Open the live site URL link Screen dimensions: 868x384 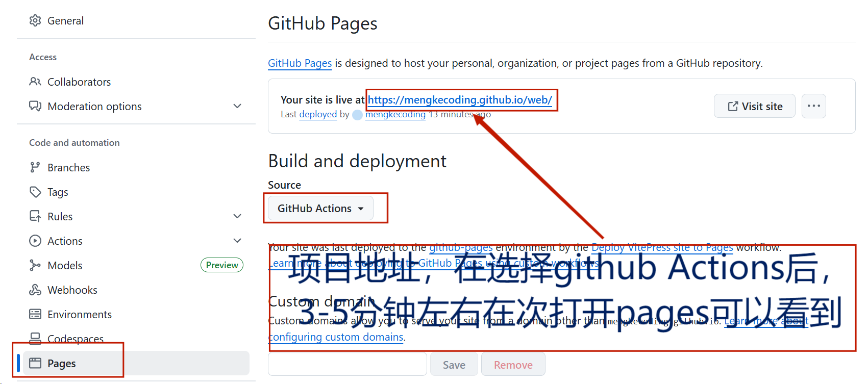pos(460,100)
